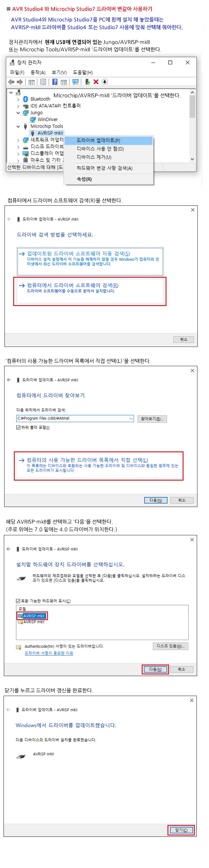
Task: Expand the Bluetooth tree node
Action: (18, 99)
